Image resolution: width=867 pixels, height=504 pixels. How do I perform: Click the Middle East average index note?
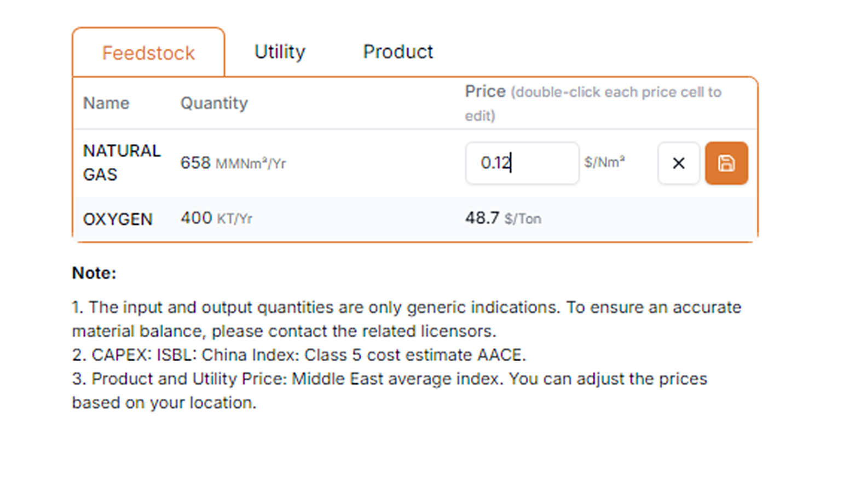click(390, 391)
